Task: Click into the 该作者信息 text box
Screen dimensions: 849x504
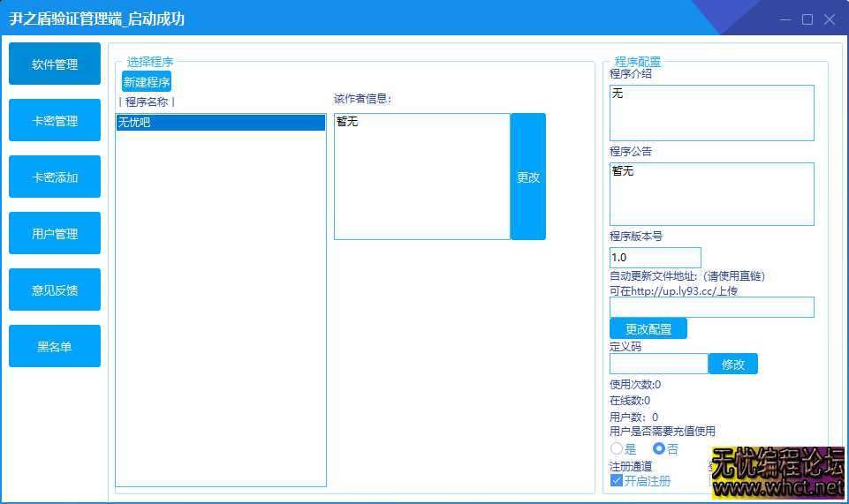Action: coord(421,177)
